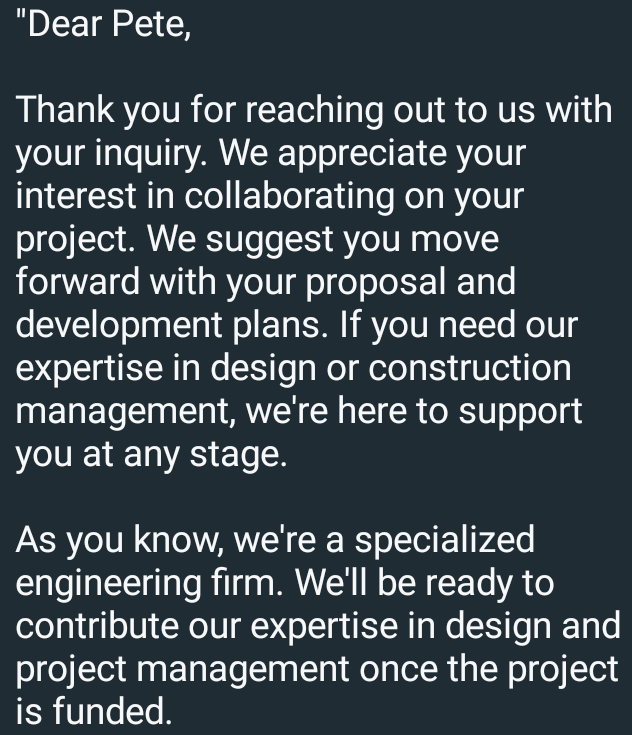The height and width of the screenshot is (735, 632).
Task: Click the words "As you know,"
Action: [120, 540]
